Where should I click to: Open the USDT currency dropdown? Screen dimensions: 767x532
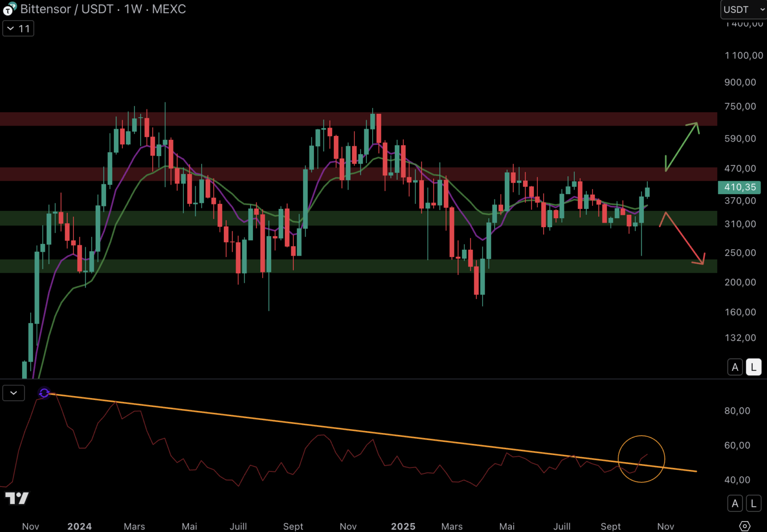tap(743, 9)
